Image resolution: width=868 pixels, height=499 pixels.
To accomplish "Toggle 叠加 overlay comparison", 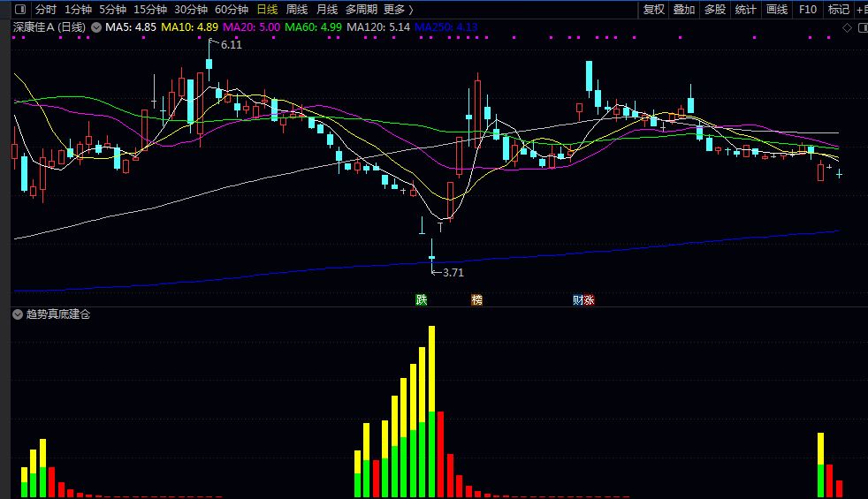I will pos(684,10).
